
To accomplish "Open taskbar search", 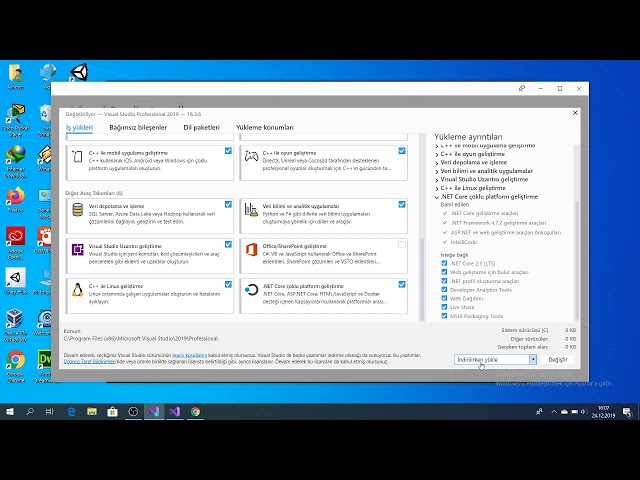I will point(30,412).
